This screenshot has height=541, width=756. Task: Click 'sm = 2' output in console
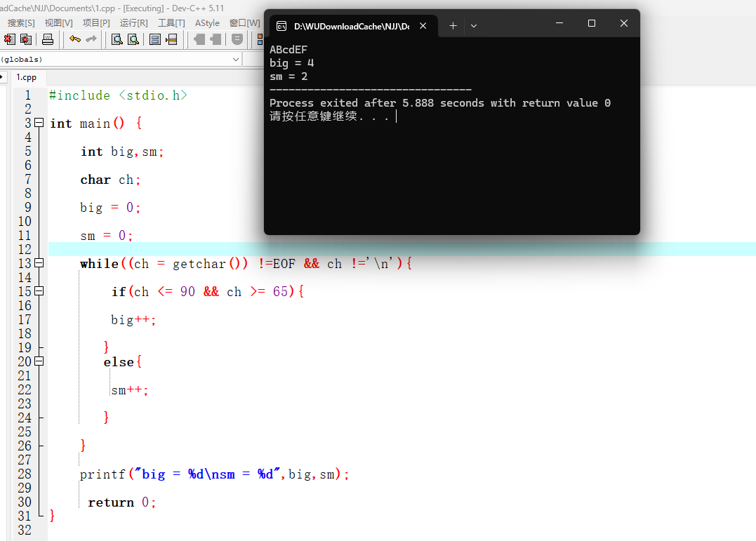tap(289, 76)
